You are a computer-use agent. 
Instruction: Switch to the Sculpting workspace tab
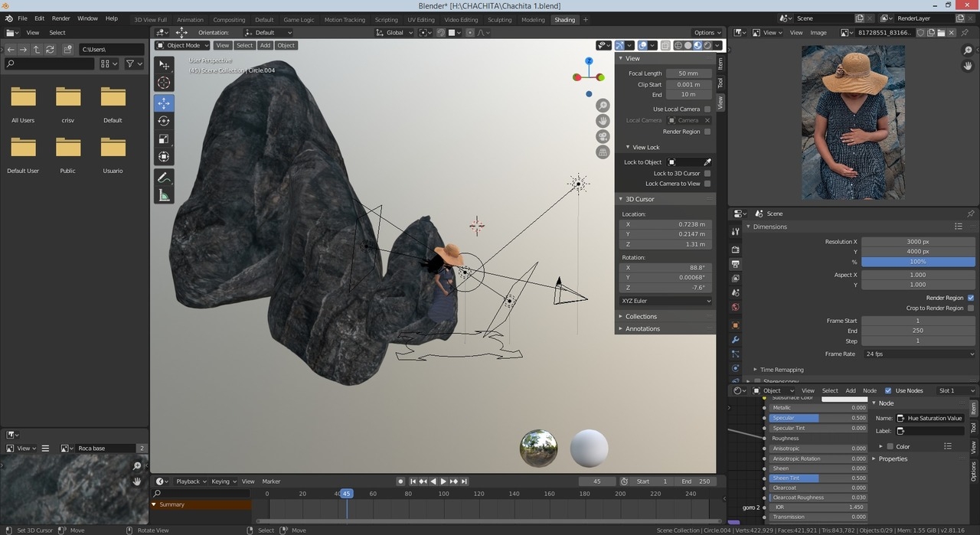(499, 20)
